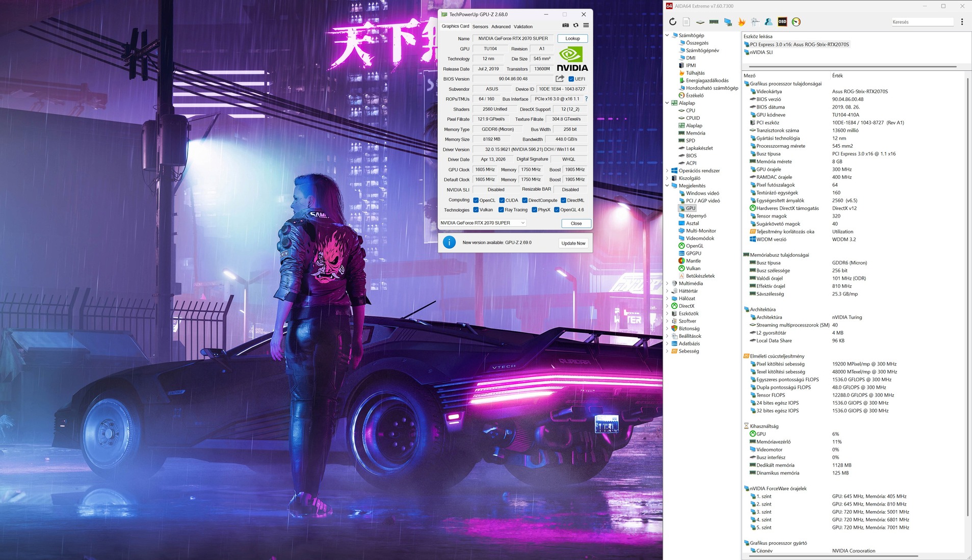
Task: Click the NVIDIA logo in GPU-Z
Action: point(572,60)
